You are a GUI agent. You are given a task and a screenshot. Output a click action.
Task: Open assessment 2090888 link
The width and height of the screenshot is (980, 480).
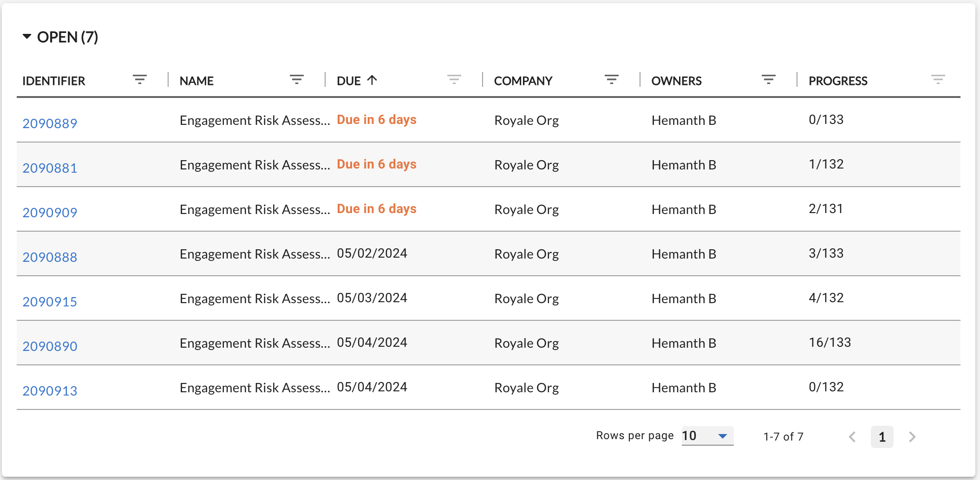[50, 257]
